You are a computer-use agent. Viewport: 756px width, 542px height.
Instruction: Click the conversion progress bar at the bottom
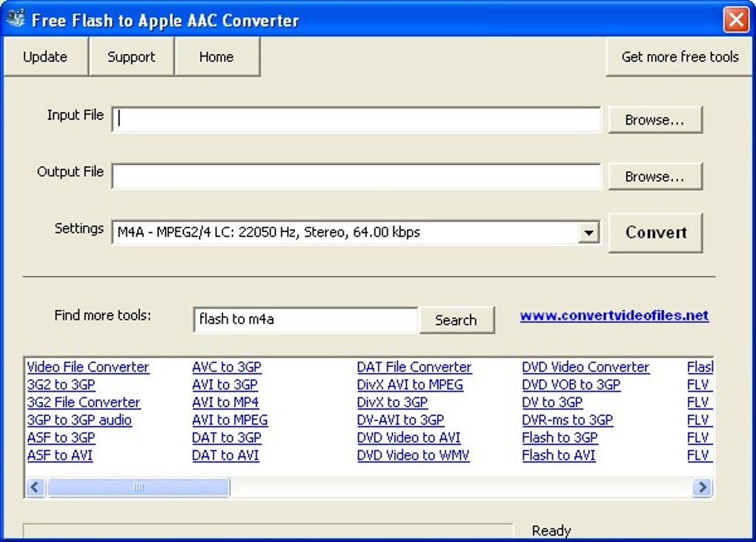pos(268,531)
